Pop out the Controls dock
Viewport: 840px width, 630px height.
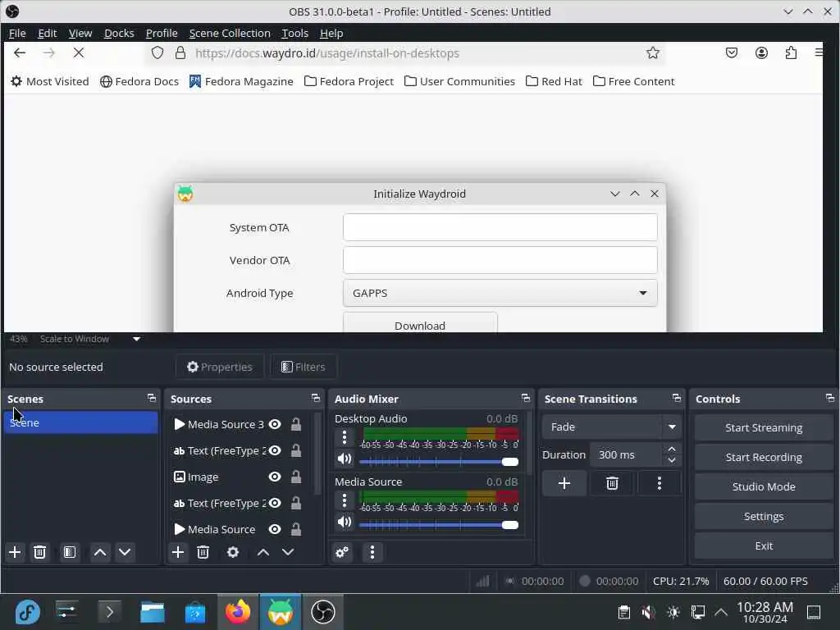coord(830,398)
